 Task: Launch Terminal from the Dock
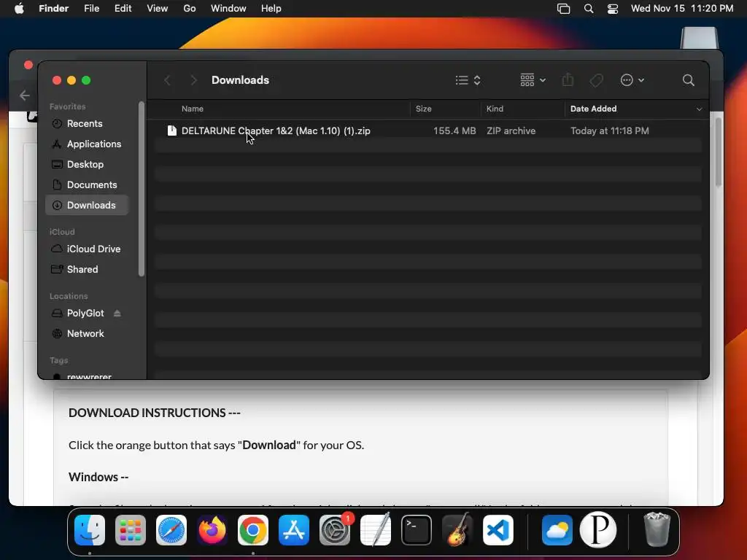click(417, 530)
